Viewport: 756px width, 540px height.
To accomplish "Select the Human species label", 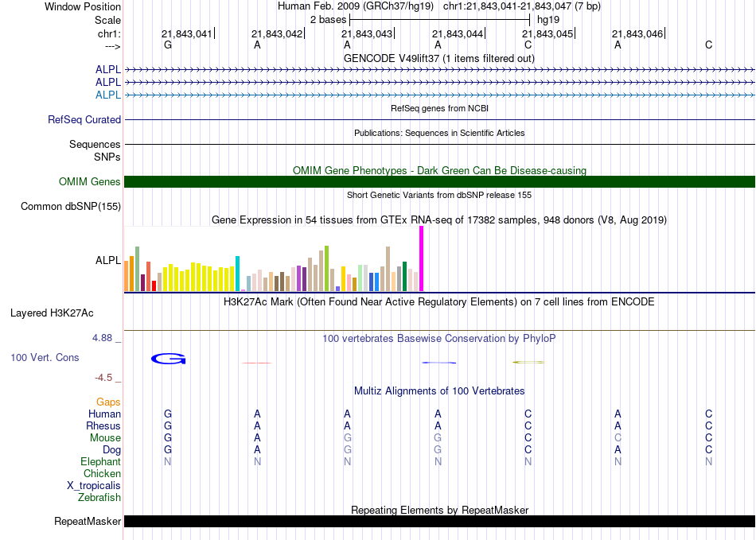I will [104, 414].
